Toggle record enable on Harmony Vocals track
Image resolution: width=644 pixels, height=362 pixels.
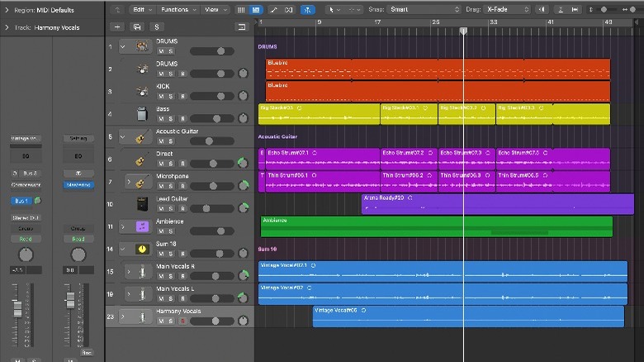(x=182, y=322)
